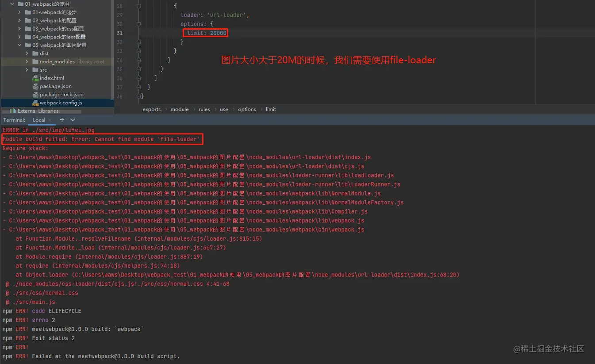Click the 01_webpack的使用 folder icon
The height and width of the screenshot is (364, 595).
[x=20, y=4]
